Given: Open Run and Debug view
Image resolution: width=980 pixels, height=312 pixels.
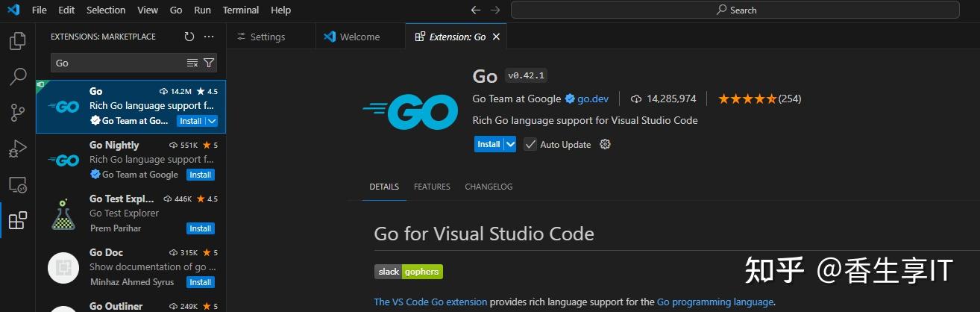Looking at the screenshot, I should tap(17, 149).
